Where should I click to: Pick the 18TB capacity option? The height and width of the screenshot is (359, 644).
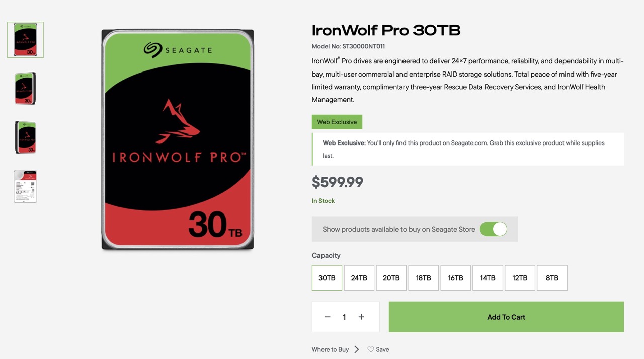click(x=424, y=278)
